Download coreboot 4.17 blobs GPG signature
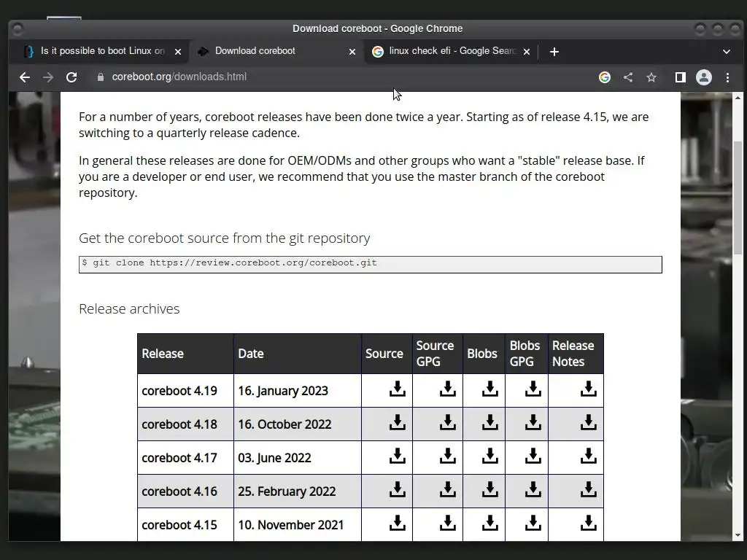The image size is (747, 560). tap(533, 456)
